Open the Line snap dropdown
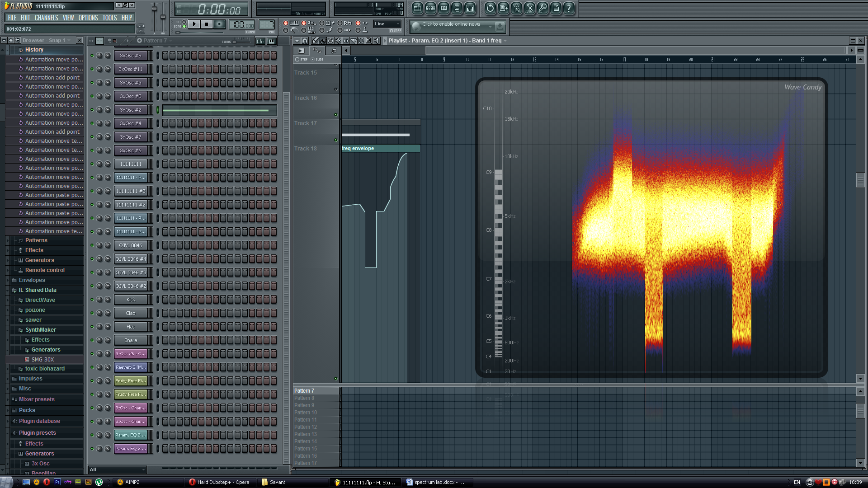This screenshot has width=868, height=488. tap(387, 24)
